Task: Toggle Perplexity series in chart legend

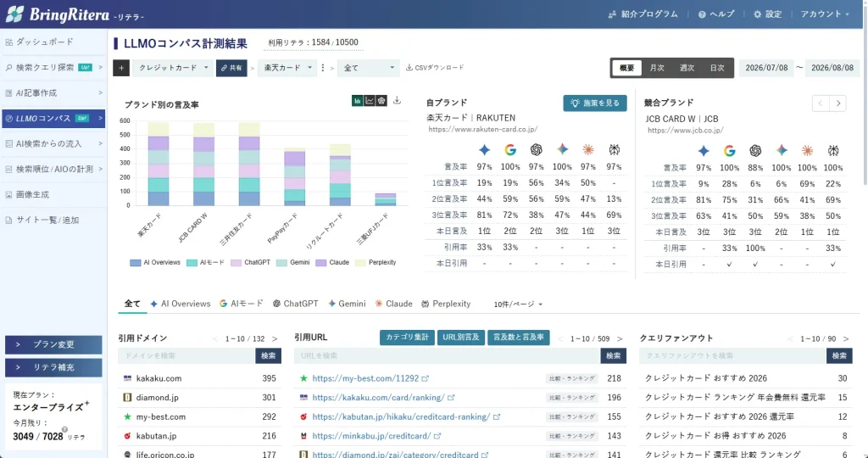Action: (376, 263)
